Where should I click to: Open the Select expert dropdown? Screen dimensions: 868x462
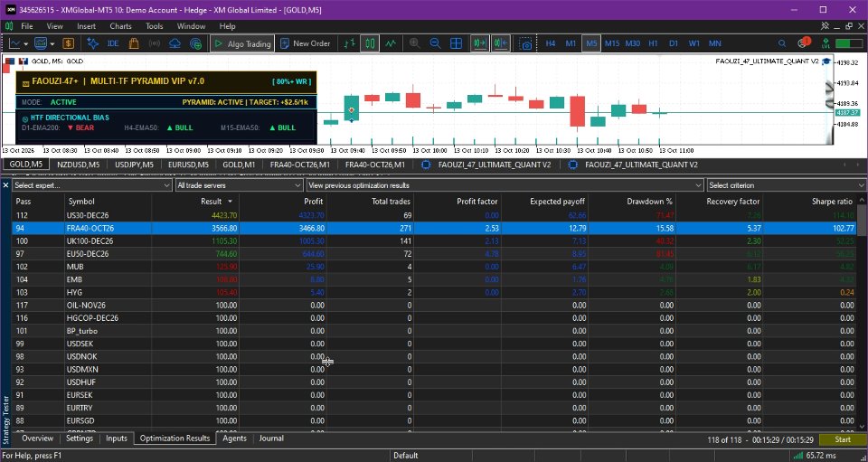tap(92, 185)
